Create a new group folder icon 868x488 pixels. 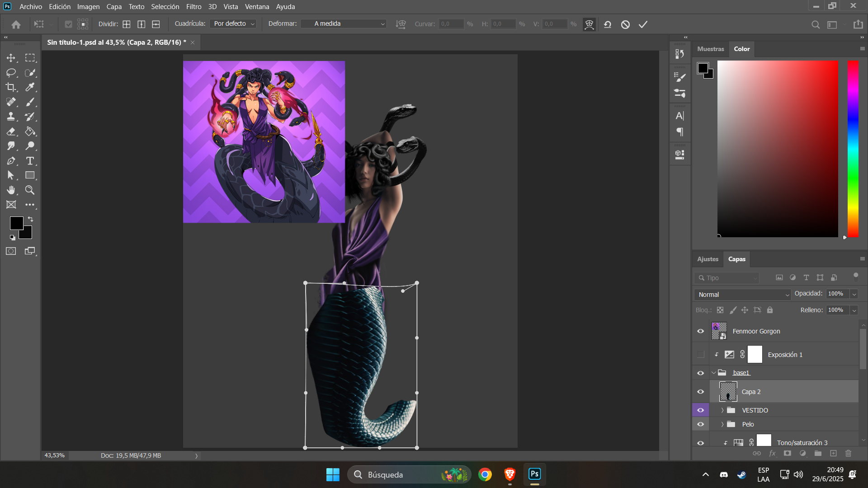818,453
